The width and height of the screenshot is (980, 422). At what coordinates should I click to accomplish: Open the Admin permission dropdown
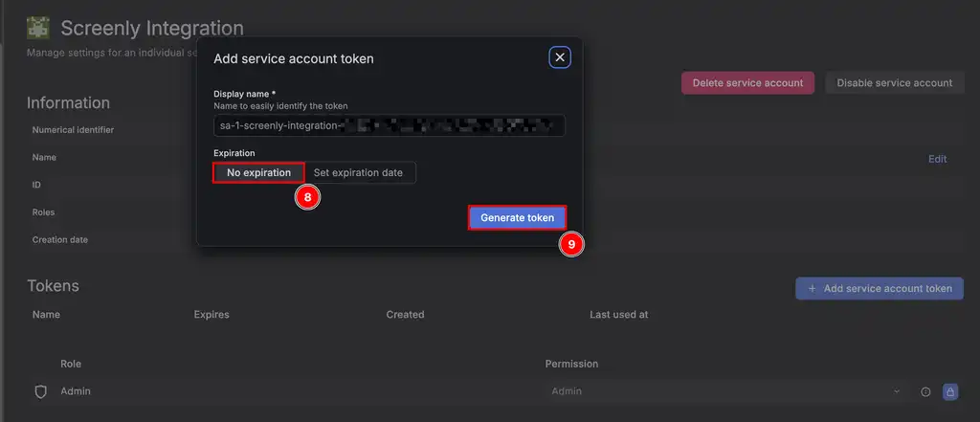click(725, 391)
